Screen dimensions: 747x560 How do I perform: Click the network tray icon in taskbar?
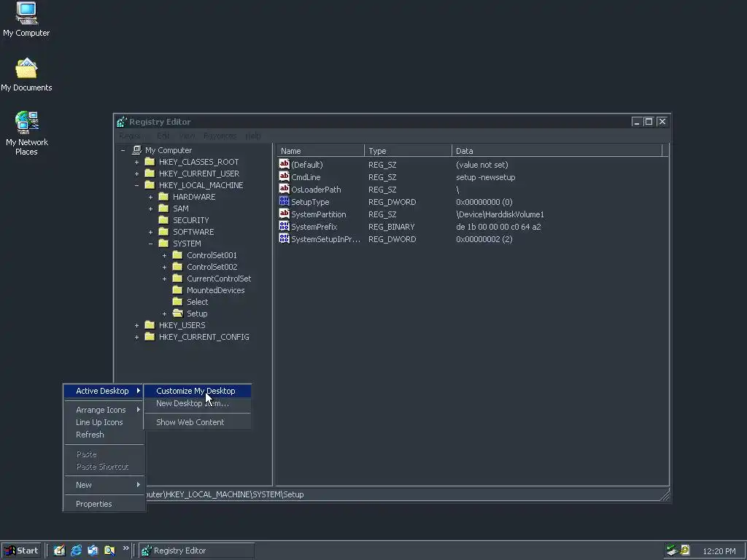pyautogui.click(x=672, y=551)
